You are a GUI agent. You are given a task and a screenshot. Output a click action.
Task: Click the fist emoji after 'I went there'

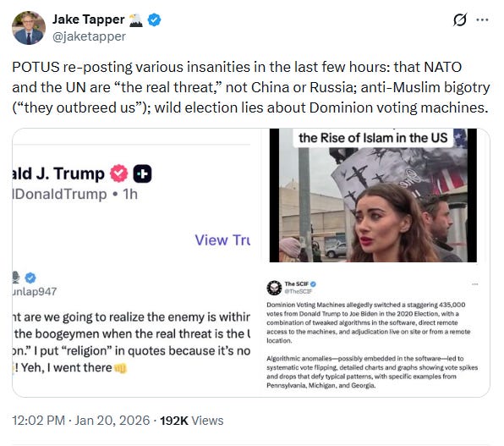click(x=121, y=368)
